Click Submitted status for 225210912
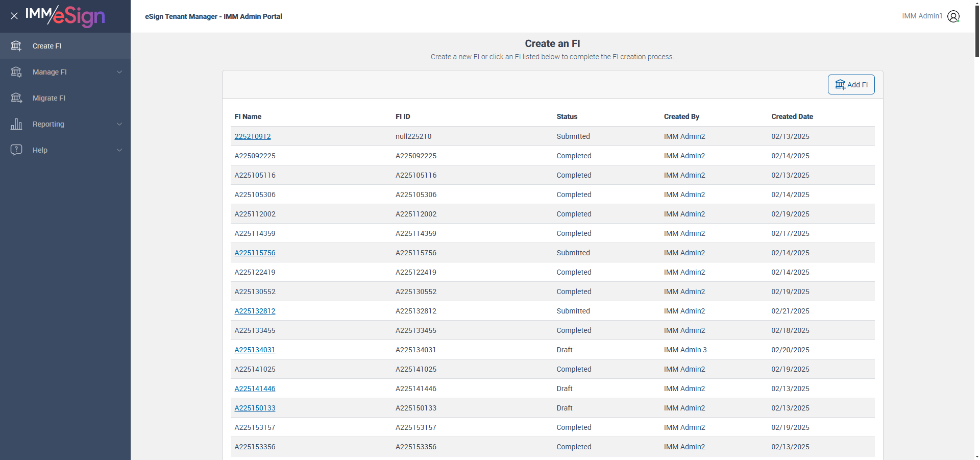Screen dimensions: 980x460 (x=573, y=136)
